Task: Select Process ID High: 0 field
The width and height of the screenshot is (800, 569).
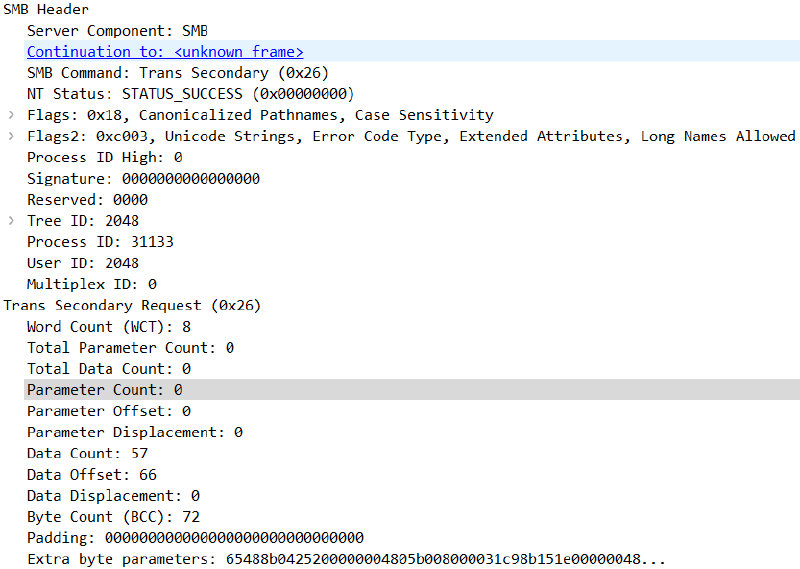Action: point(104,157)
